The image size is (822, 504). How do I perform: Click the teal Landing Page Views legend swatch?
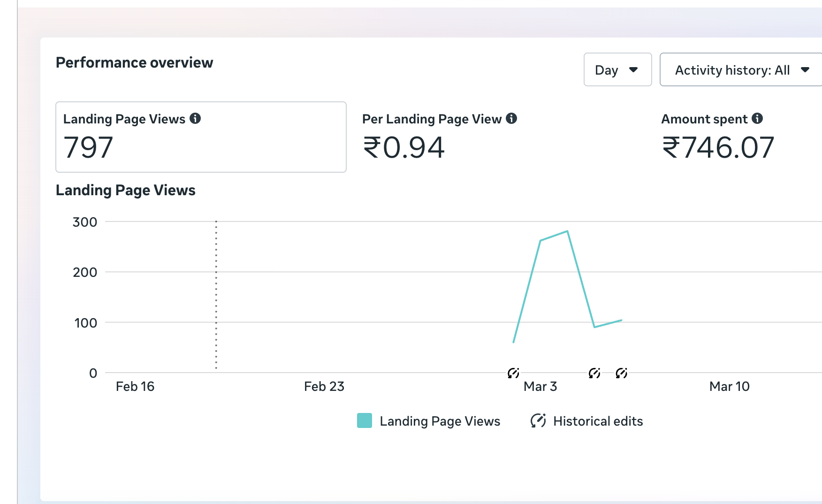365,420
